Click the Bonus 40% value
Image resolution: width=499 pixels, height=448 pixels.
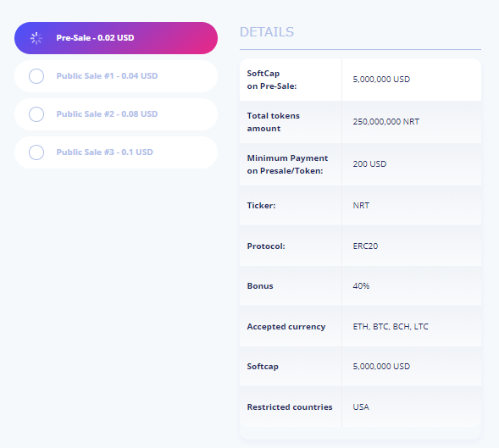coord(361,285)
